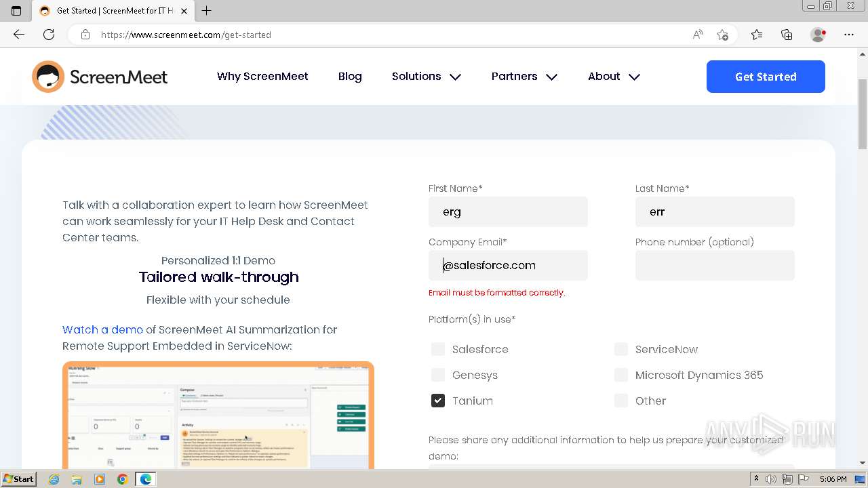The image size is (868, 488).
Task: Close the Get Started tab
Action: 184,11
